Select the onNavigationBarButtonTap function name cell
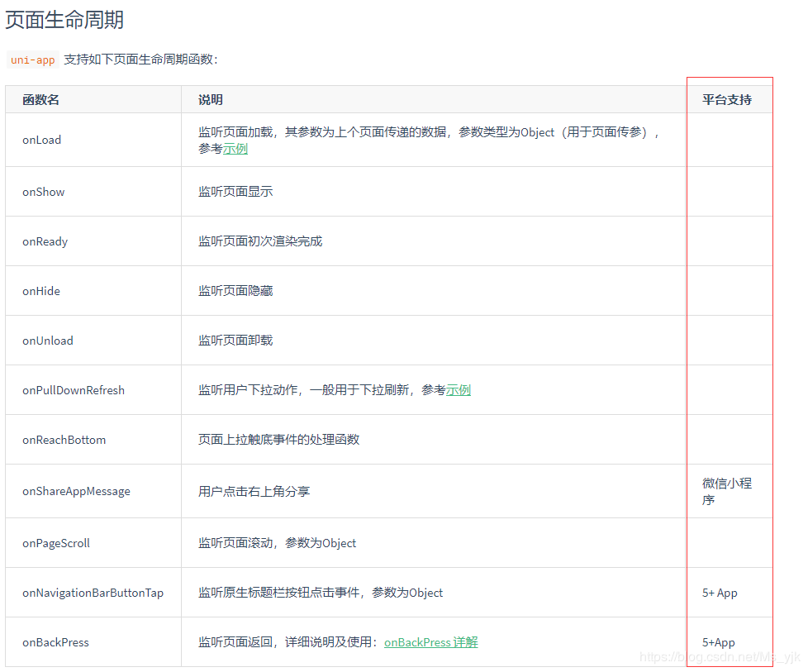The height and width of the screenshot is (672, 808). pyautogui.click(x=93, y=593)
